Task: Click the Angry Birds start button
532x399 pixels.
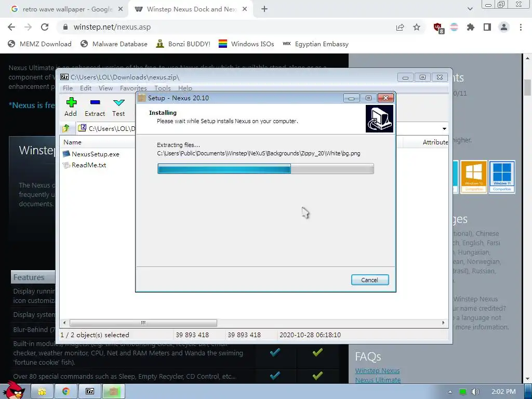Action: pyautogui.click(x=14, y=390)
